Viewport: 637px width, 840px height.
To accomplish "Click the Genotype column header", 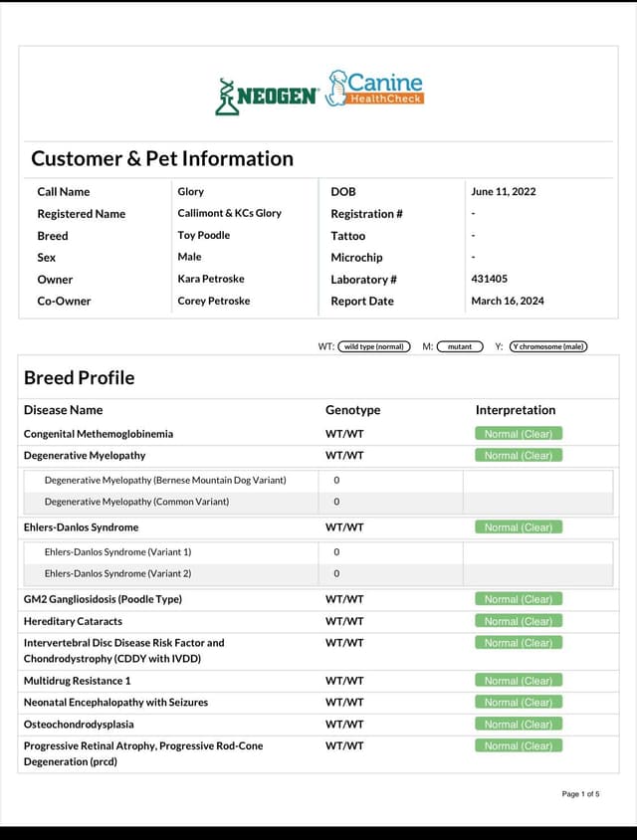I will point(352,410).
